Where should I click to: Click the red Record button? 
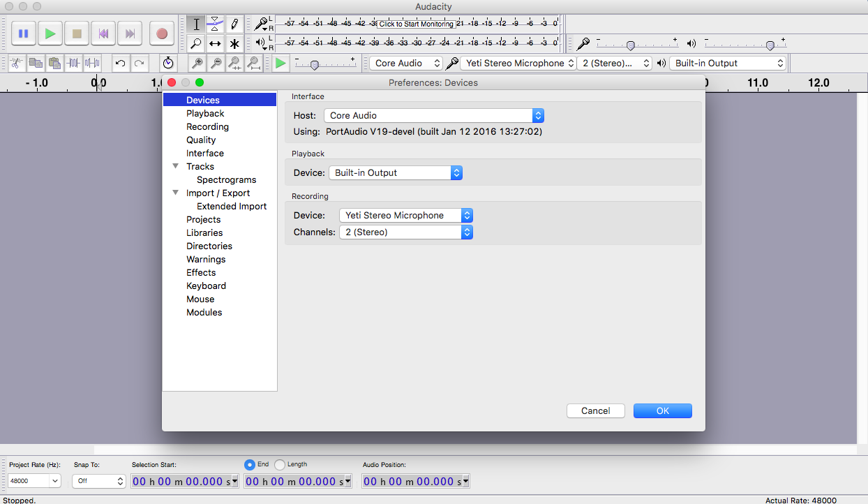pos(162,33)
